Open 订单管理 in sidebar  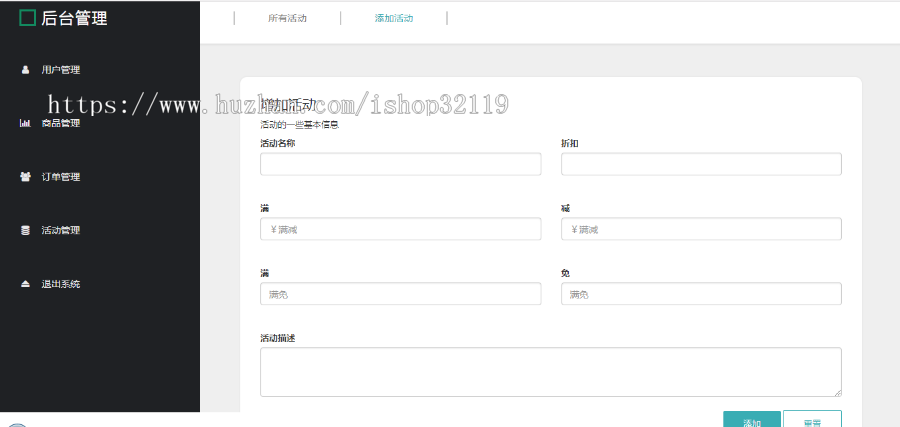pyautogui.click(x=60, y=177)
